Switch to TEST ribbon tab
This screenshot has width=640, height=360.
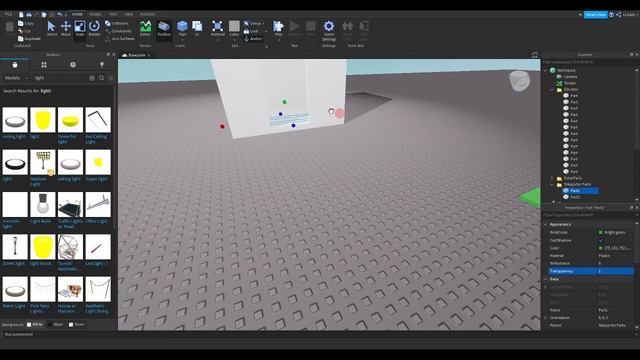click(x=113, y=14)
